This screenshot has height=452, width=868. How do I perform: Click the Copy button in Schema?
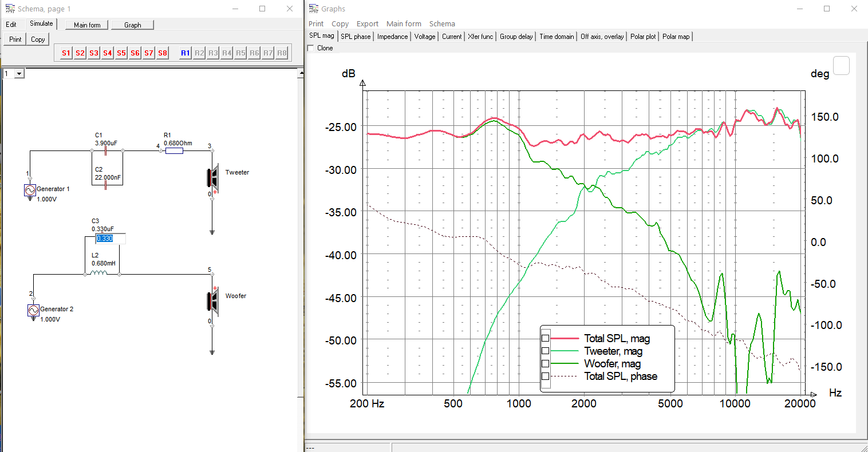tap(38, 39)
